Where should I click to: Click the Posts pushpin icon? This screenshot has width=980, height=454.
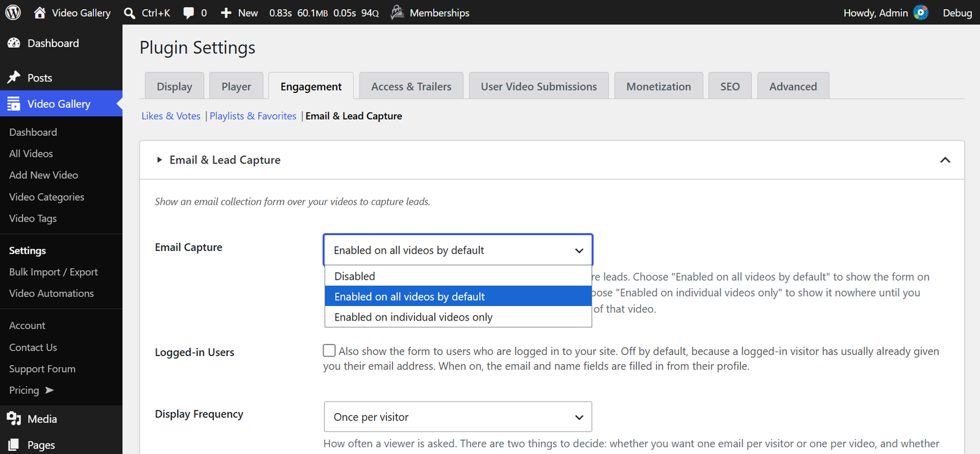[13, 78]
